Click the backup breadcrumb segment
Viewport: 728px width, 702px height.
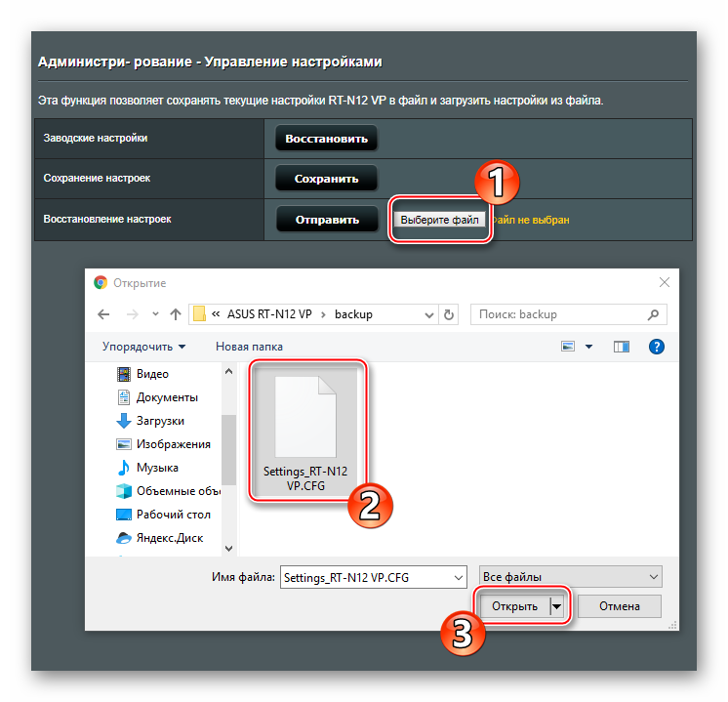[x=353, y=314]
